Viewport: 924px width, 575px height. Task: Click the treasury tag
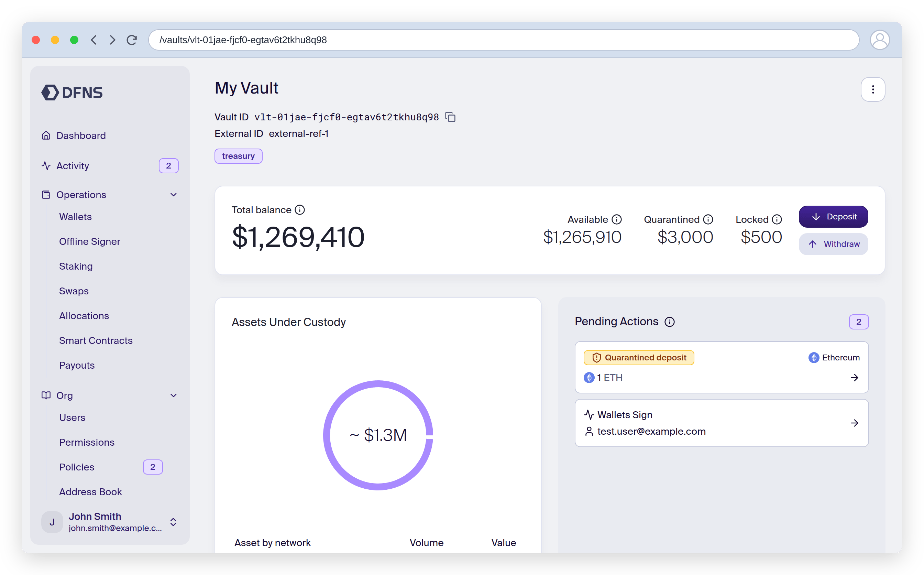pos(238,156)
